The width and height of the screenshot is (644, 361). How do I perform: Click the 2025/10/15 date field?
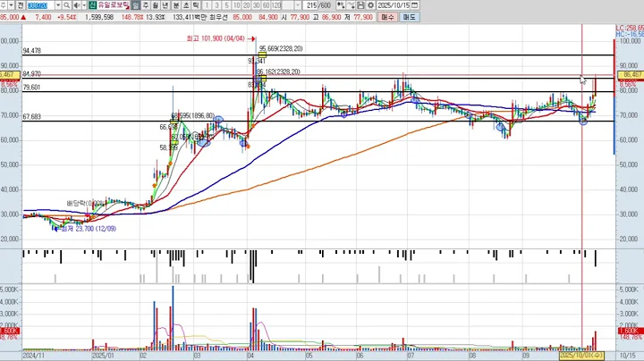pyautogui.click(x=394, y=5)
